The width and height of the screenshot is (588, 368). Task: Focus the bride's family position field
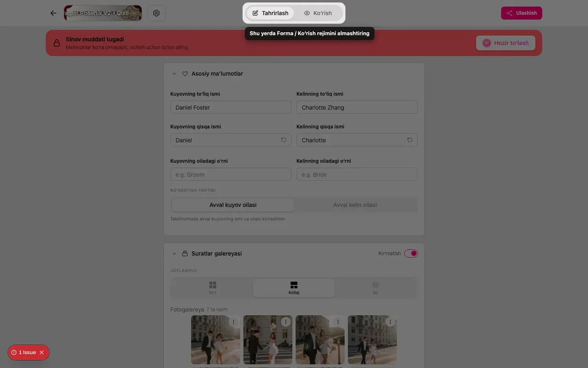pyautogui.click(x=357, y=174)
